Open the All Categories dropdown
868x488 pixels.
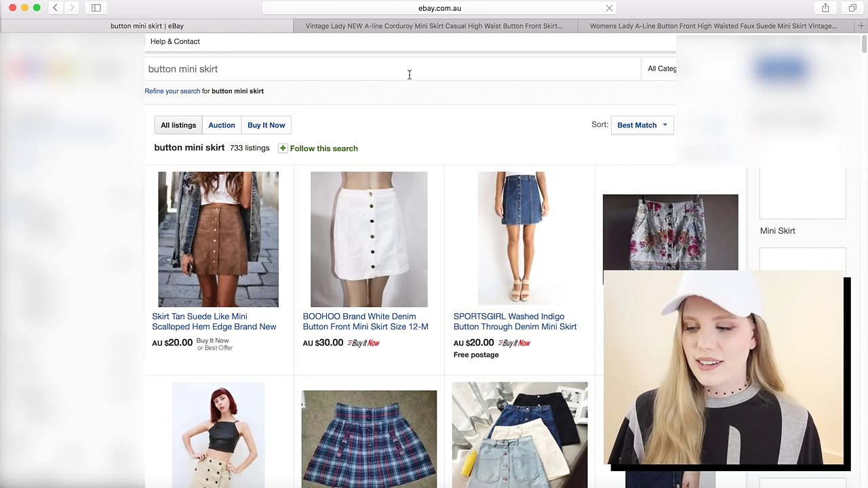click(x=660, y=68)
